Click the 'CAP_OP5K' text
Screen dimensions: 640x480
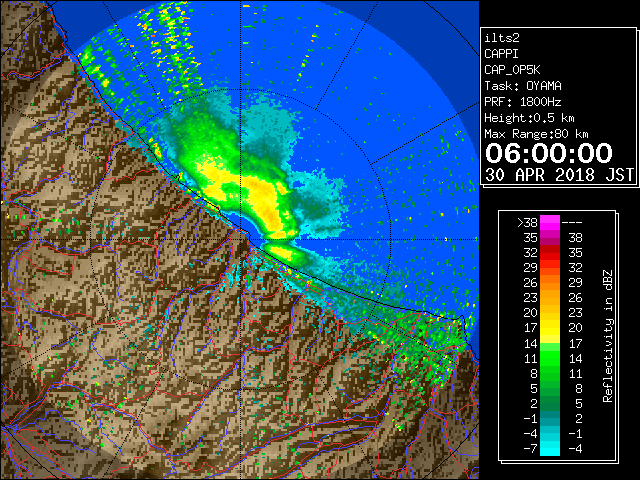512,70
